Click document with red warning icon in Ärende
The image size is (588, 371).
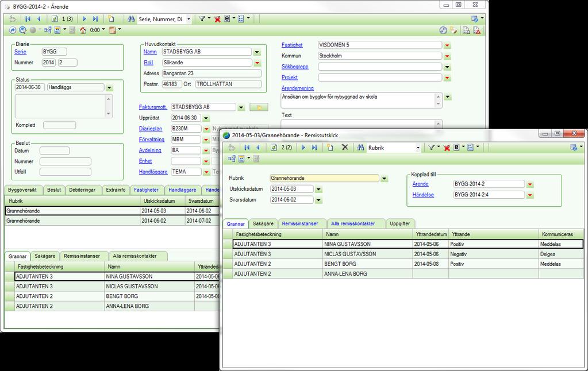(x=477, y=30)
